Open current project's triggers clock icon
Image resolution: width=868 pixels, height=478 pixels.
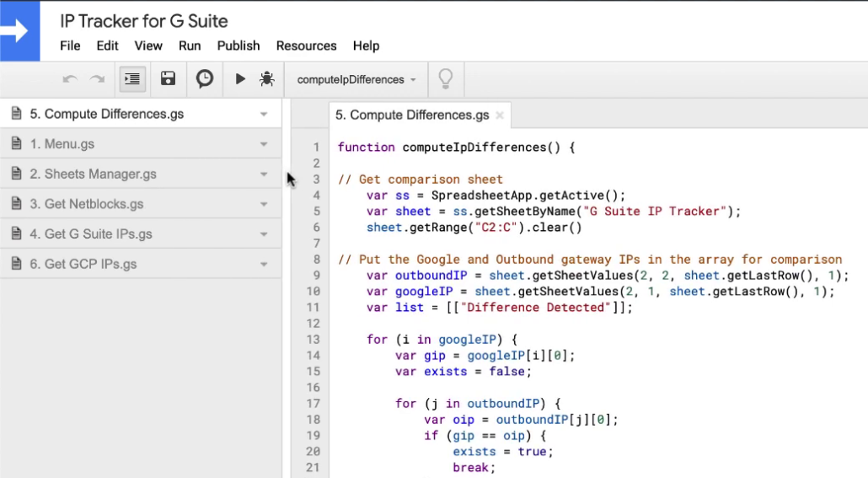(x=204, y=79)
